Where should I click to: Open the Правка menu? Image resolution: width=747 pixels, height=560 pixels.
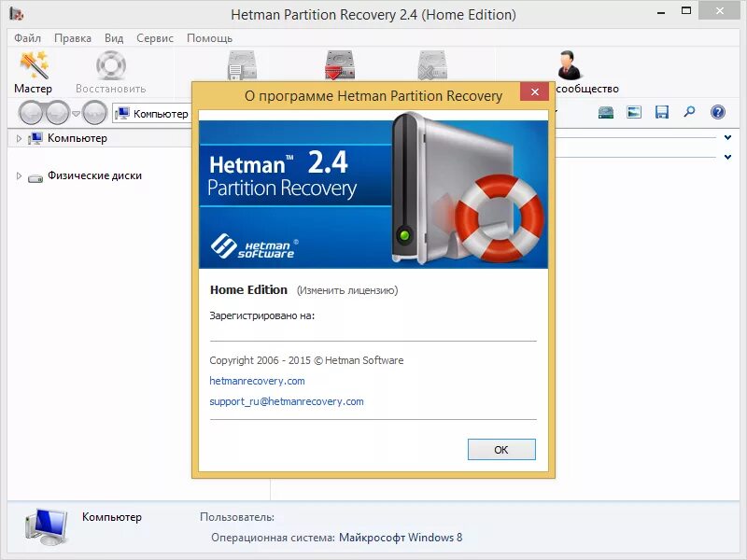[x=73, y=38]
